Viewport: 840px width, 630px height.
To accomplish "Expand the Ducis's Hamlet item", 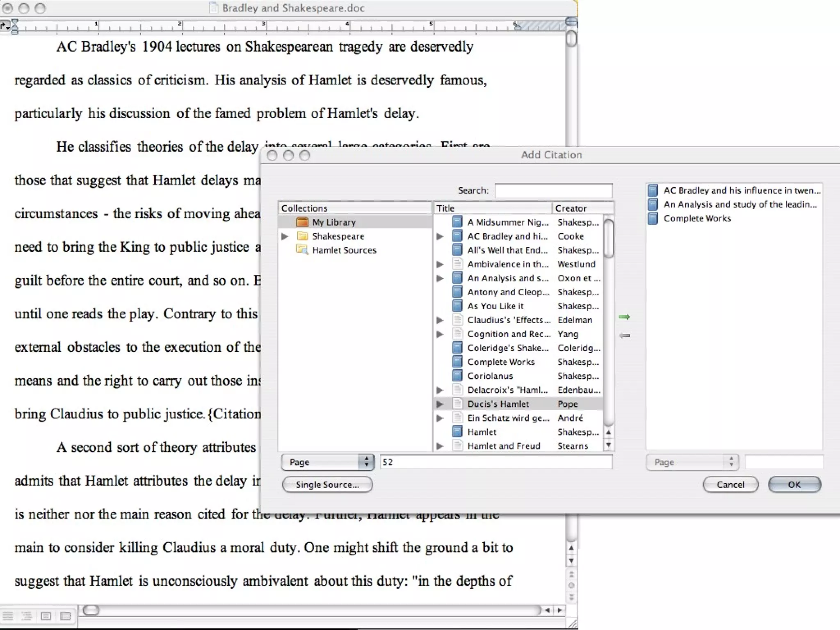I will click(x=440, y=404).
